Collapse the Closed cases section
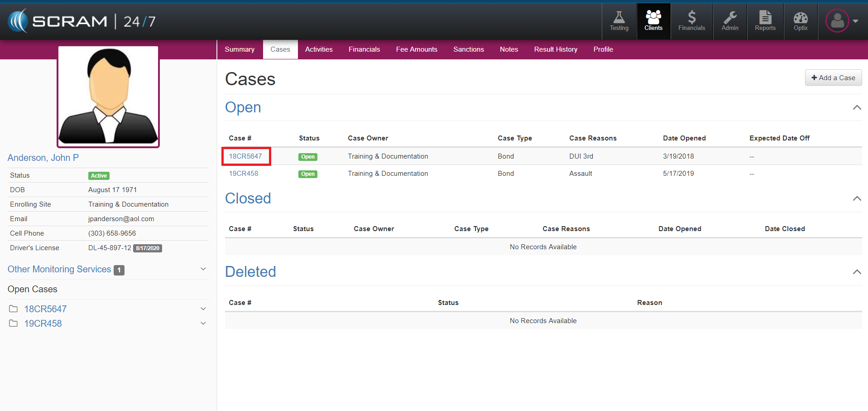This screenshot has width=868, height=411. click(857, 198)
